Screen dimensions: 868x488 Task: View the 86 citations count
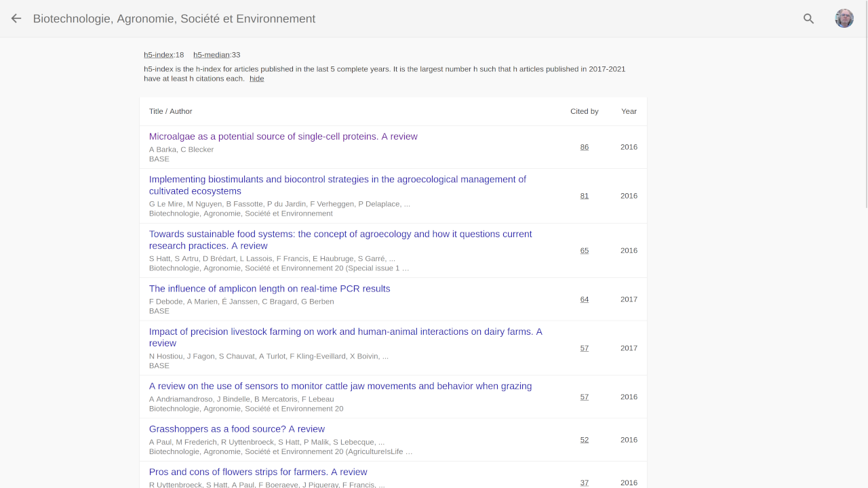pyautogui.click(x=584, y=147)
